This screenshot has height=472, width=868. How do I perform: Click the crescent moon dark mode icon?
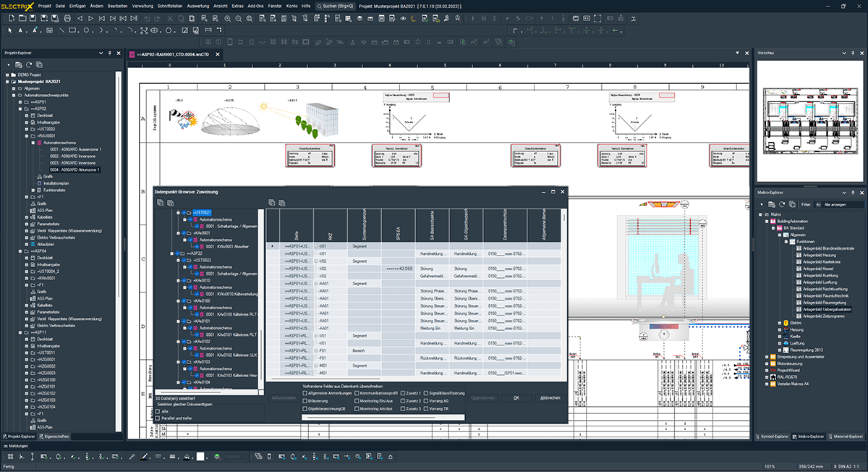click(413, 18)
